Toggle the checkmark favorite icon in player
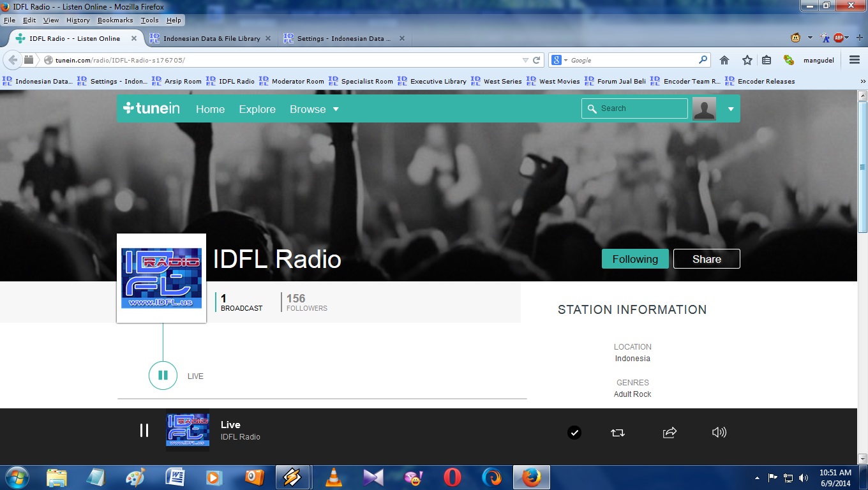This screenshot has height=490, width=868. point(574,433)
